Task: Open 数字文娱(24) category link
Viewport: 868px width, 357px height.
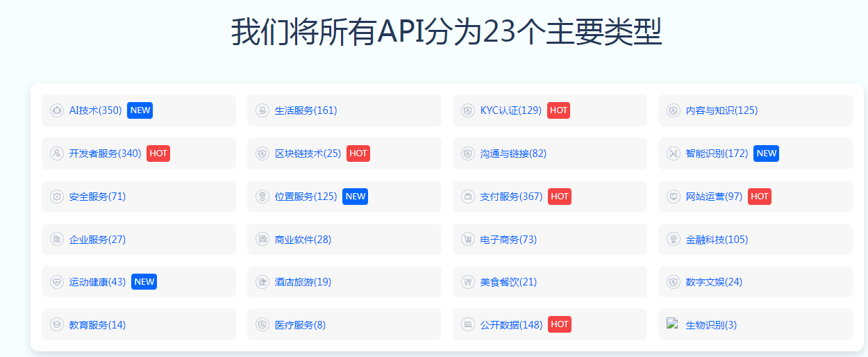Action: [x=715, y=282]
